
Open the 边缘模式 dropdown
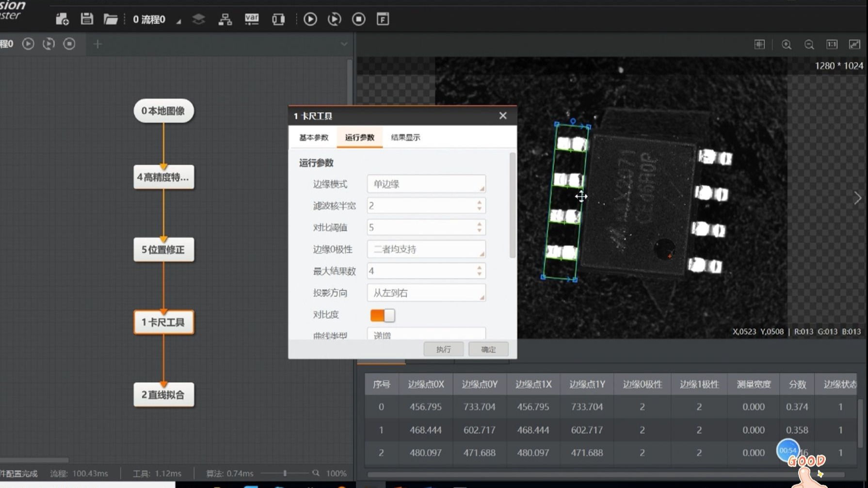point(426,184)
